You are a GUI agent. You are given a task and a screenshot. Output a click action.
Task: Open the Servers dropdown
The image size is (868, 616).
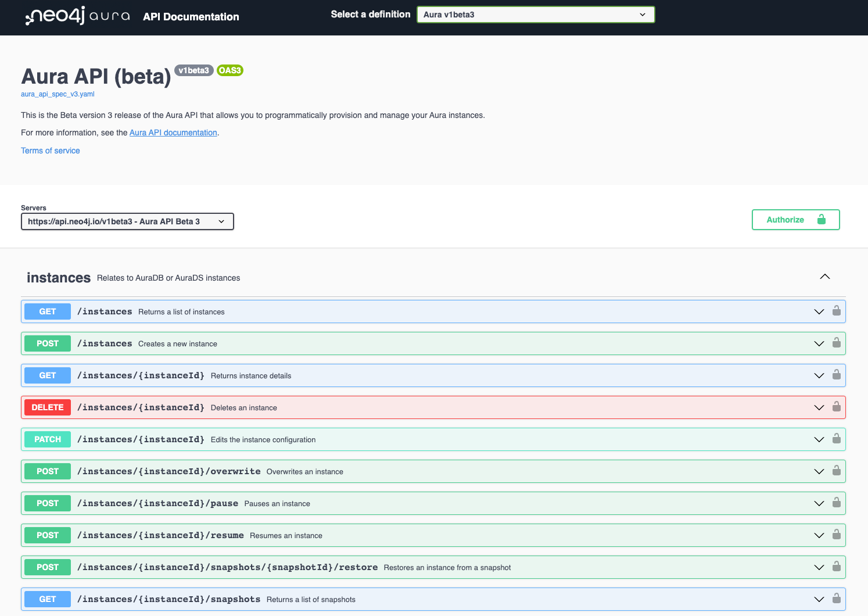127,221
